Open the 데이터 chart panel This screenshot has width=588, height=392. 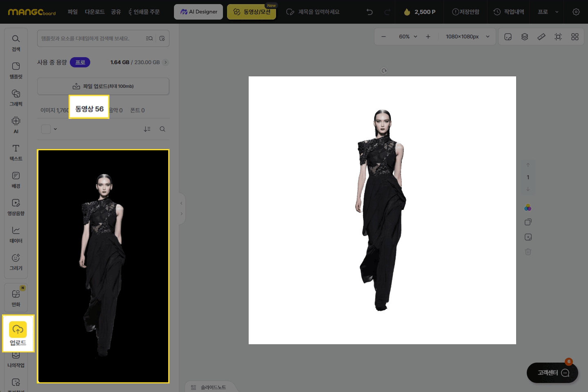(16, 234)
